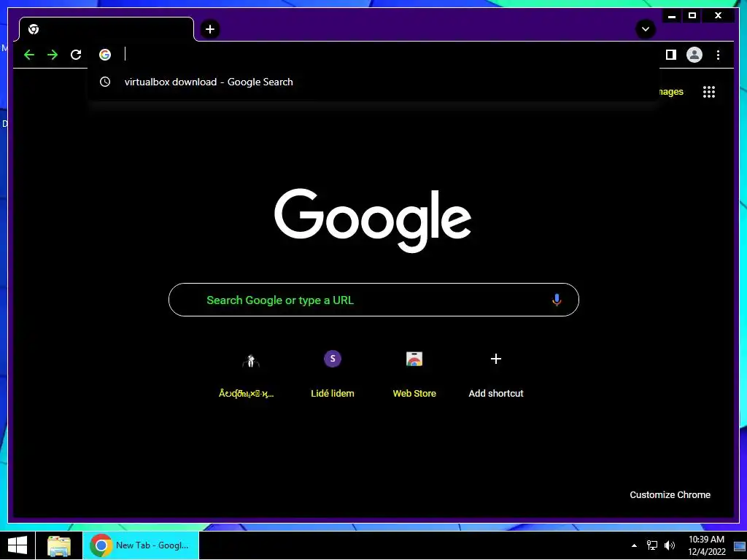
Task: Open the Lidé lidem shortcut
Action: (x=333, y=373)
